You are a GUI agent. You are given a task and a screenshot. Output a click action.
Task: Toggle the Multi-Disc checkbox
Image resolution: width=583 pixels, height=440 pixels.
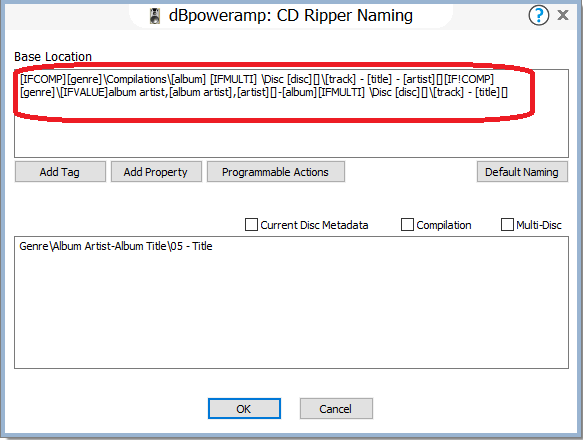[507, 225]
